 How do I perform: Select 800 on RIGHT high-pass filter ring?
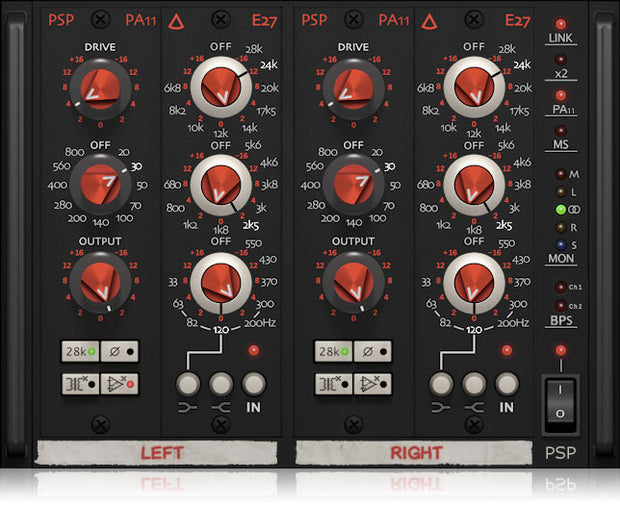point(327,152)
